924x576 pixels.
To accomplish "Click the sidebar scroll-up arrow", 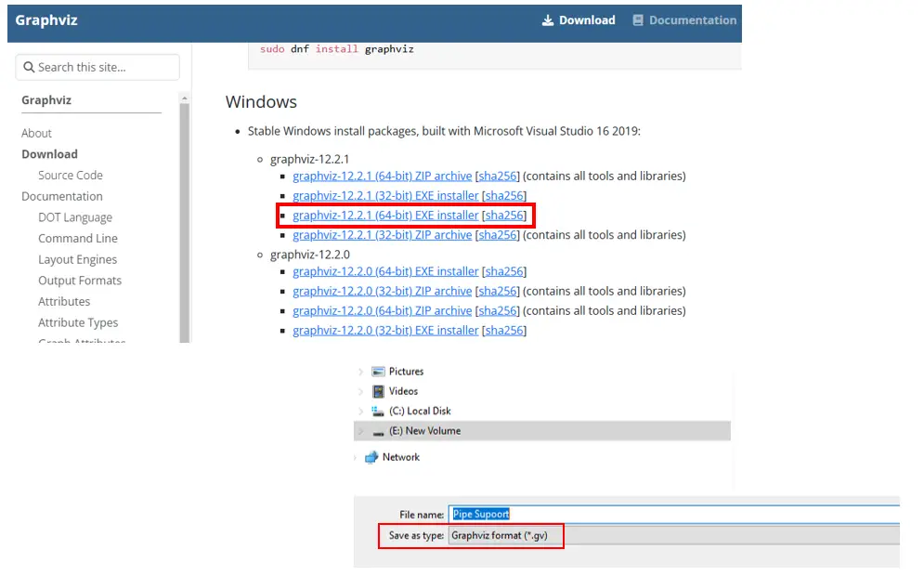I will (185, 98).
